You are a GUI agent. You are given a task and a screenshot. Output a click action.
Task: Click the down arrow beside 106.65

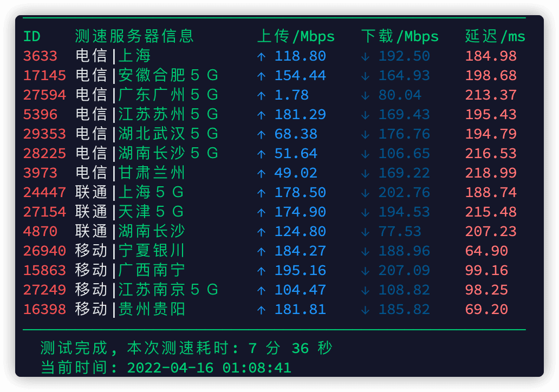tap(366, 154)
